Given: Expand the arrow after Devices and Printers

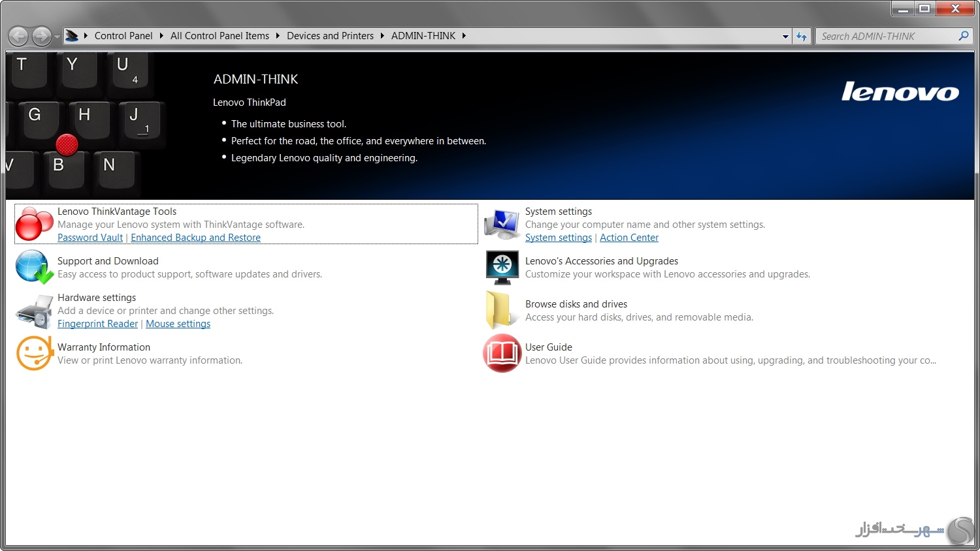Looking at the screenshot, I should (382, 36).
